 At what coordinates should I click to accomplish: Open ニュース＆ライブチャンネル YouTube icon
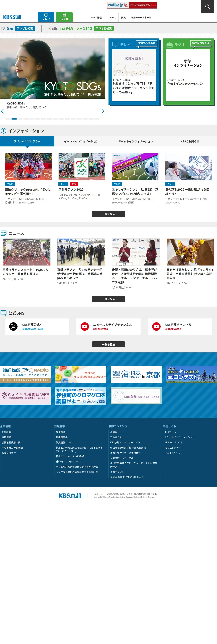click(x=85, y=327)
